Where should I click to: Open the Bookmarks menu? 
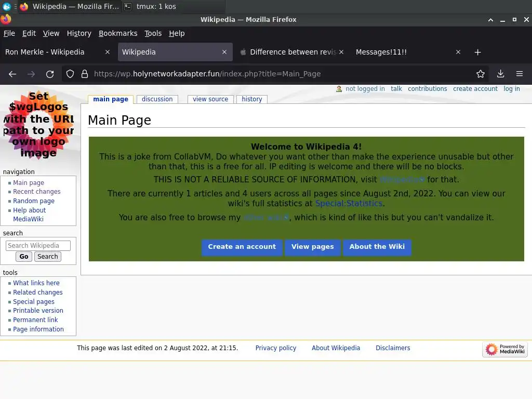click(x=118, y=33)
